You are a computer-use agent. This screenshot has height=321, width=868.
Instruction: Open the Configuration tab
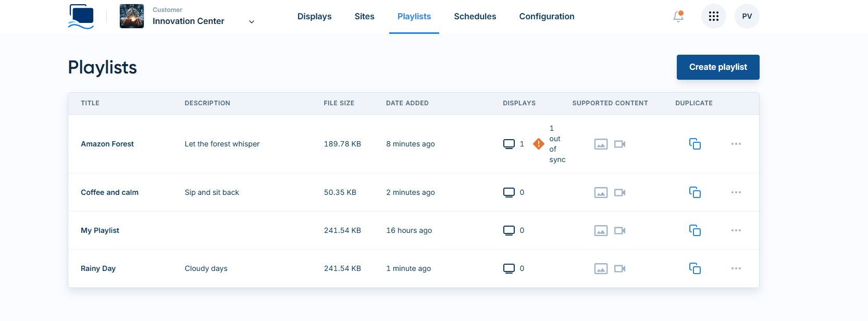click(x=547, y=17)
